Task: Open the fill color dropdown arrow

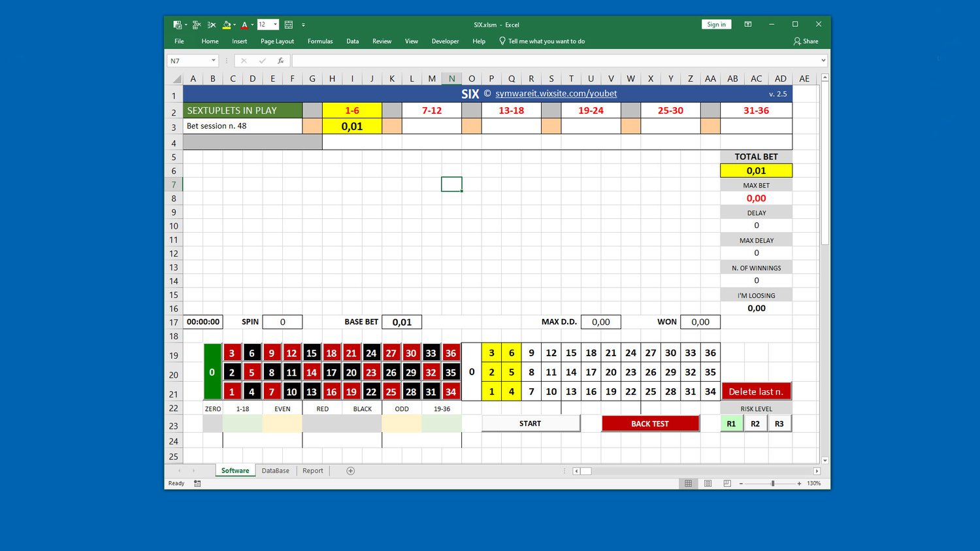Action: (x=235, y=25)
